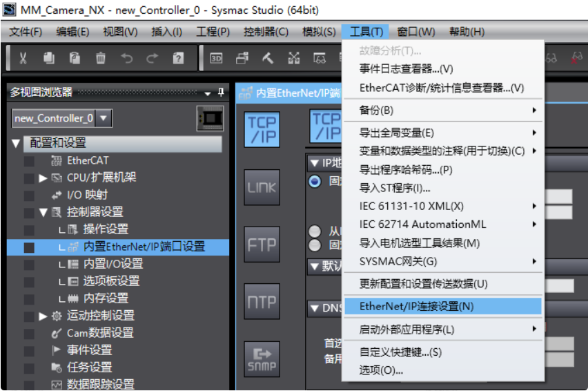Image resolution: width=588 pixels, height=391 pixels.
Task: Open the 备份(B) submenu
Action: point(443,111)
